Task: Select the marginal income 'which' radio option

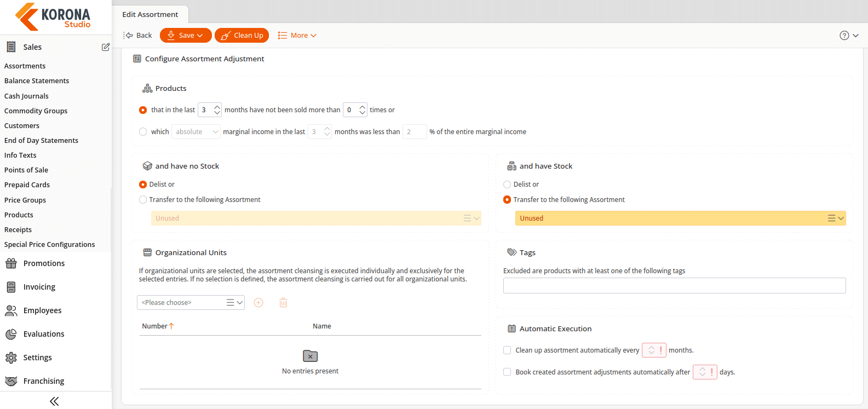Action: coord(143,132)
